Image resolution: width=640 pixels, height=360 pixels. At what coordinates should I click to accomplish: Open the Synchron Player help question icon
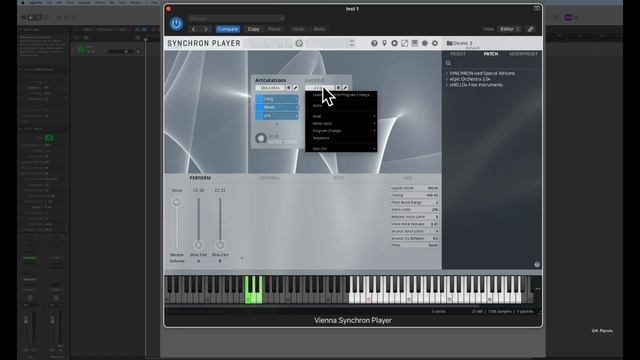tap(374, 43)
